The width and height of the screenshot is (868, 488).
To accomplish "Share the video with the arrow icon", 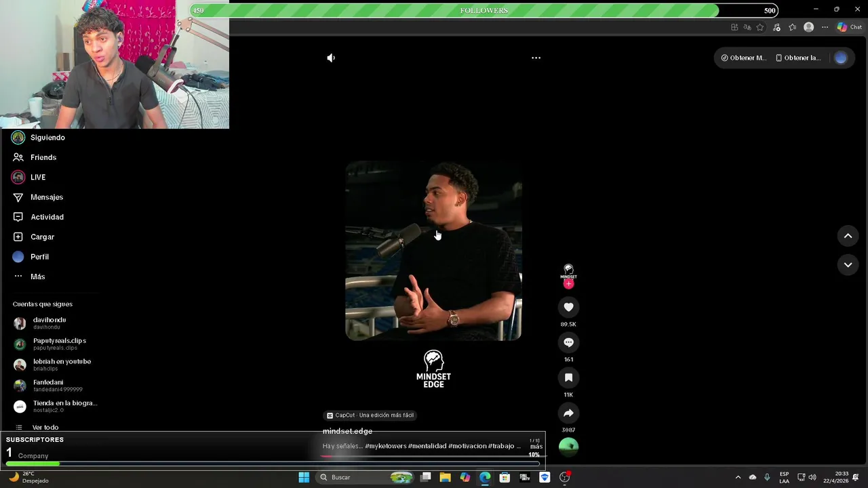I will 568,413.
